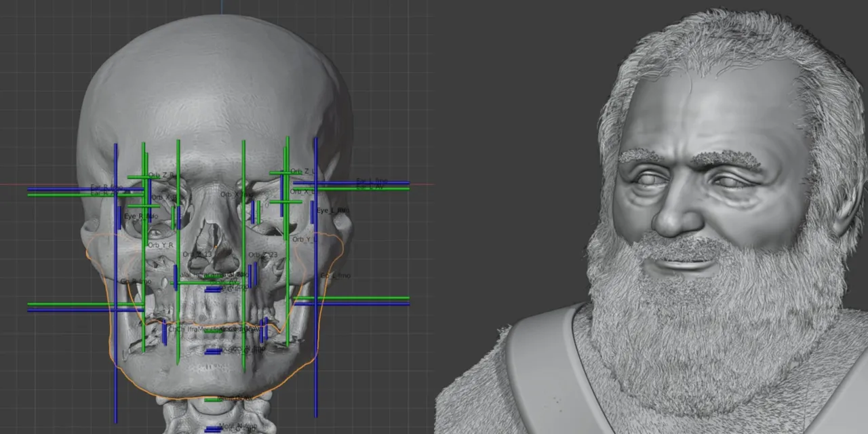The image size is (868, 434).
Task: Select the Go_L_fmo gonion marker
Action: (335, 276)
